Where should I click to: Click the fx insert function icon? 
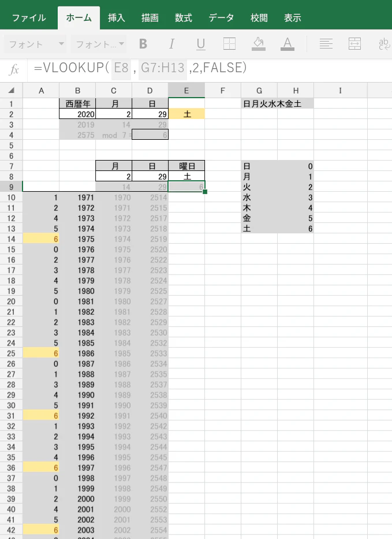point(14,70)
